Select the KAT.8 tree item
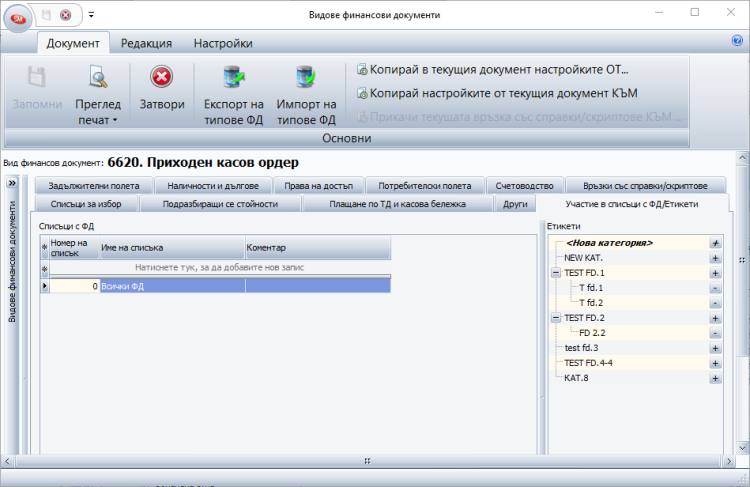 click(x=576, y=378)
